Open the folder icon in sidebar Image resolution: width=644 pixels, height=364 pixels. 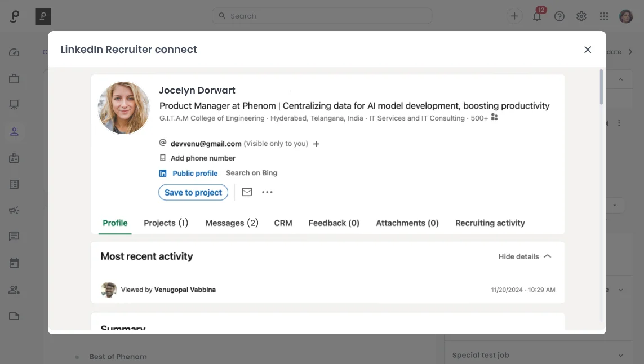14,316
